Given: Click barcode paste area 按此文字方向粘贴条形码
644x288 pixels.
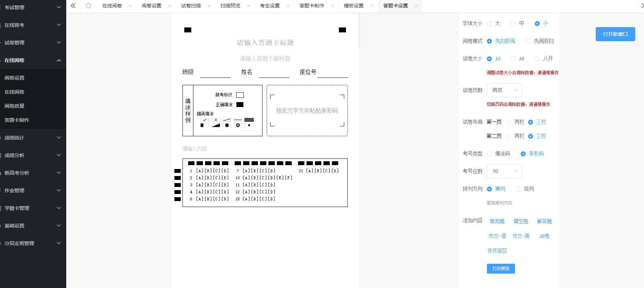Looking at the screenshot, I should pos(307,111).
